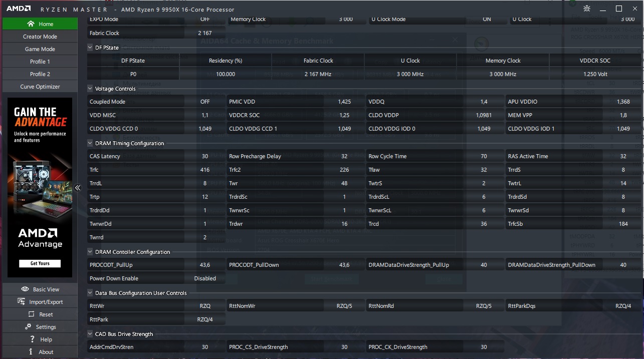This screenshot has height=359, width=644.
Task: Open the bug report icon in title bar
Action: (x=587, y=9)
